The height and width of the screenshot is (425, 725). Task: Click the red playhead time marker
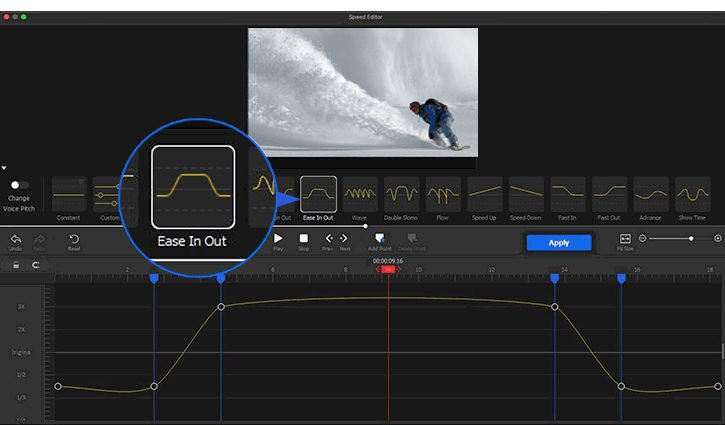[x=388, y=269]
